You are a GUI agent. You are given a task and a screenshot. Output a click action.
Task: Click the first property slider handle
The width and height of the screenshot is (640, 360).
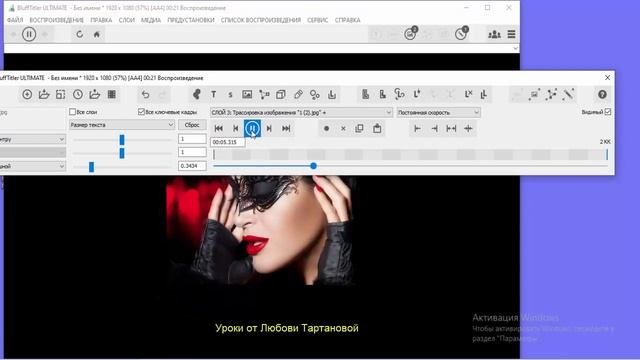(122, 140)
